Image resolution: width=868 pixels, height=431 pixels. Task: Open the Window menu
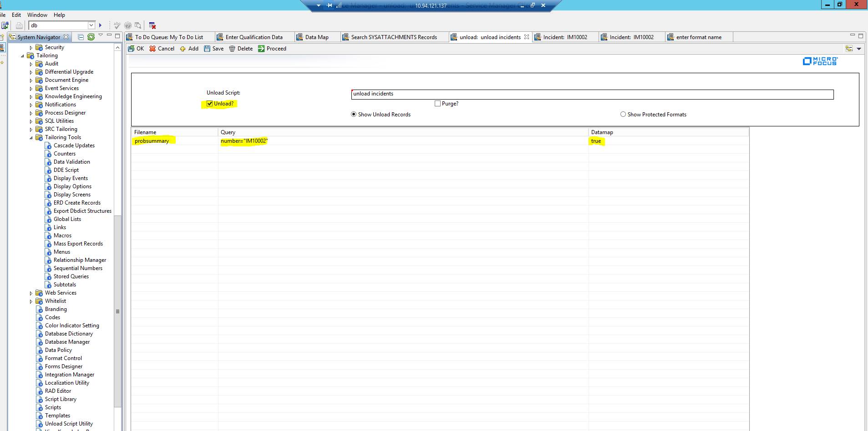coord(37,15)
